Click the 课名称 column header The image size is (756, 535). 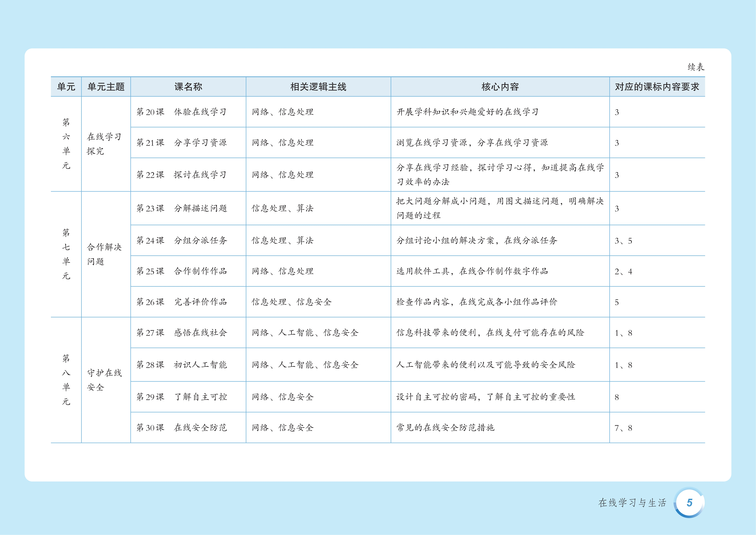(188, 87)
